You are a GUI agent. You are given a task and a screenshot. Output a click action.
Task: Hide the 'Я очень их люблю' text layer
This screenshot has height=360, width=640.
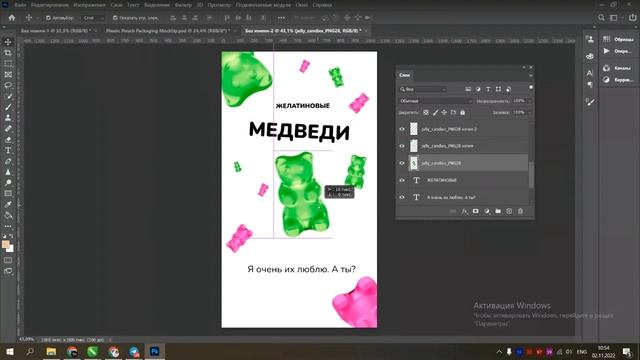(402, 197)
